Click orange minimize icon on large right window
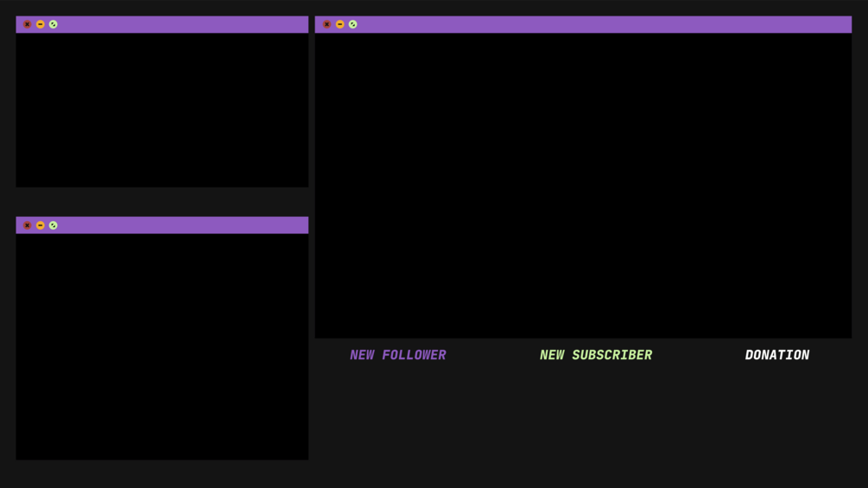Screen dimensions: 868x488 (x=340, y=24)
